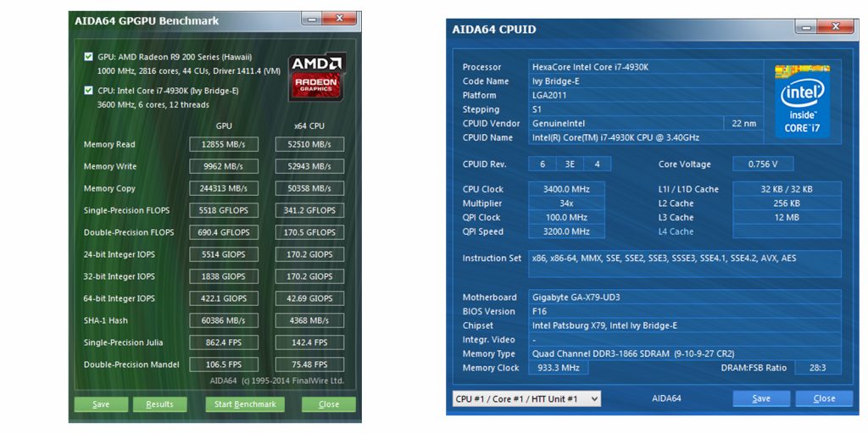Click CPU 64-bit Integer value 42.69 GIOPS
868x434 pixels.
[x=309, y=298]
